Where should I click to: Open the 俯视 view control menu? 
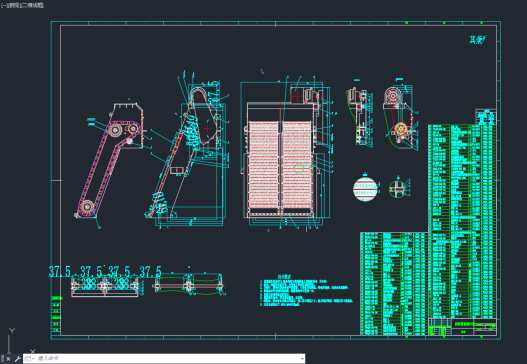point(14,5)
